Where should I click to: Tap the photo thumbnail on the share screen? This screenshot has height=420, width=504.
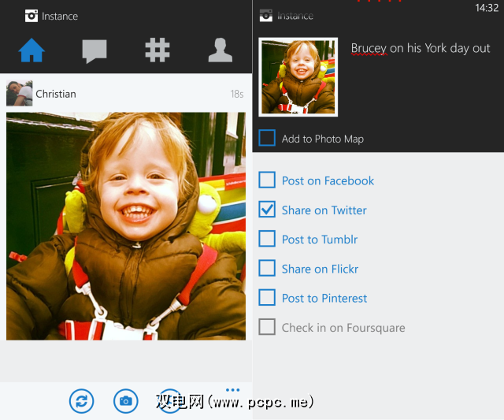(x=298, y=77)
